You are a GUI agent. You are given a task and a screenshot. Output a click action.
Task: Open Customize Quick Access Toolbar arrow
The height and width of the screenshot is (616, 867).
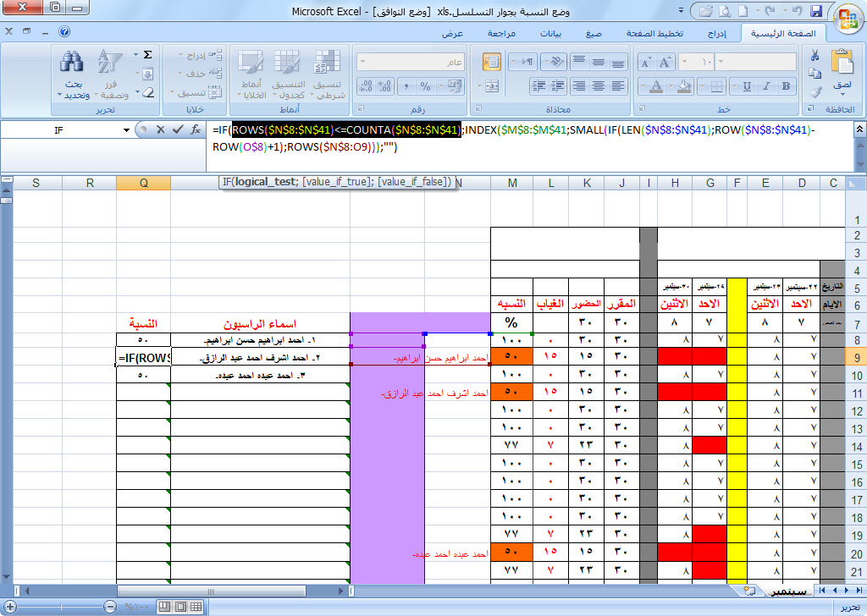point(681,10)
